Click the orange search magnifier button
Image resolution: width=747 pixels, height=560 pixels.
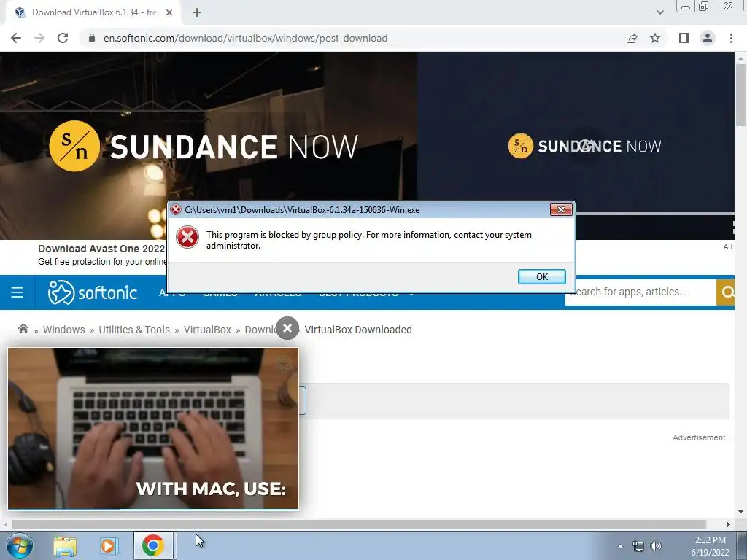click(x=726, y=292)
